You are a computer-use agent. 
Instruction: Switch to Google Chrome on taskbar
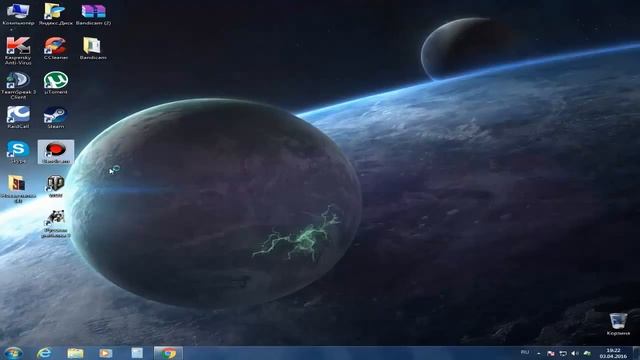[x=168, y=353]
